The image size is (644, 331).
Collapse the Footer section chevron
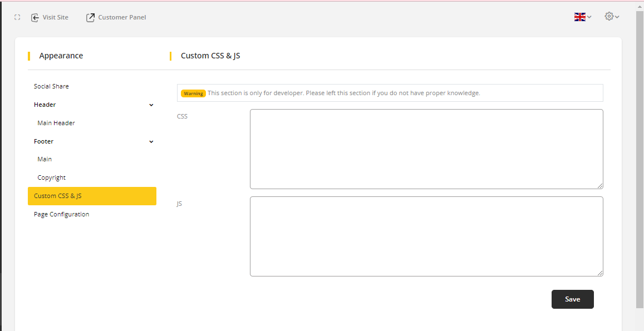pos(151,142)
